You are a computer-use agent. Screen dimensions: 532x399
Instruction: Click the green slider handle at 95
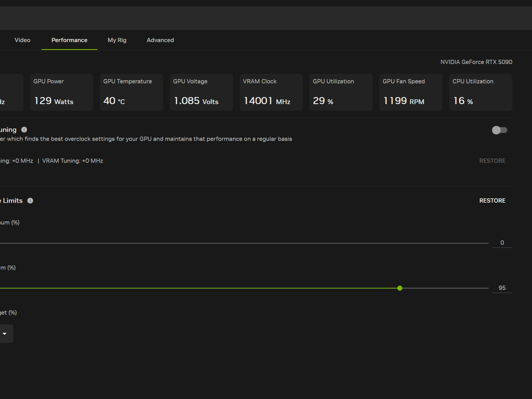(x=400, y=288)
